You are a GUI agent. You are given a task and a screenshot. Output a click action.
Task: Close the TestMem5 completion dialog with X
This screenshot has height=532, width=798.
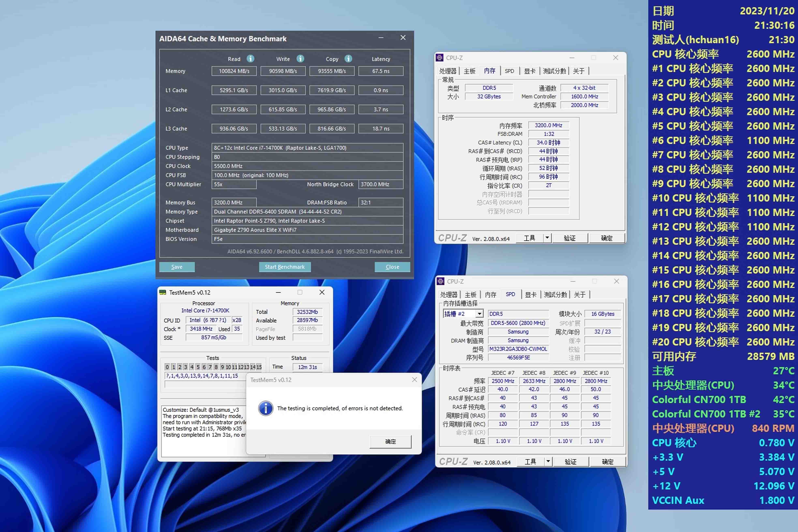coord(414,380)
